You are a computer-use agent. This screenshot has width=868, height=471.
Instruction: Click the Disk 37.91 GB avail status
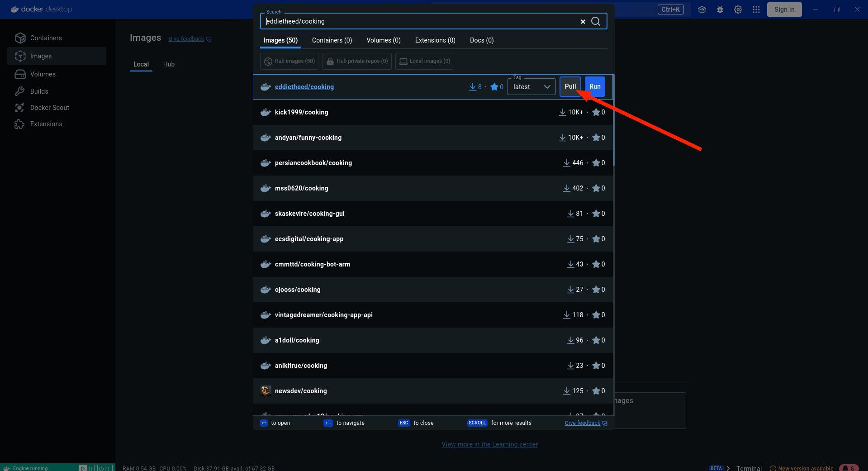point(234,468)
